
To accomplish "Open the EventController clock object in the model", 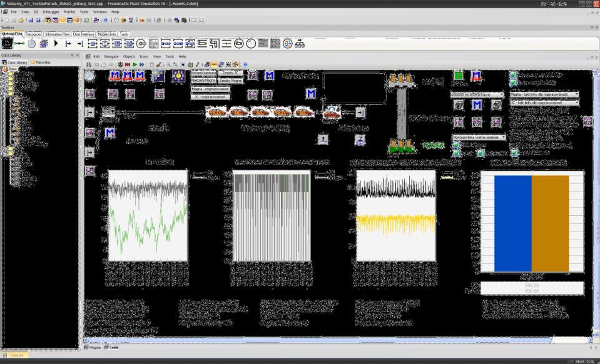I will click(89, 76).
